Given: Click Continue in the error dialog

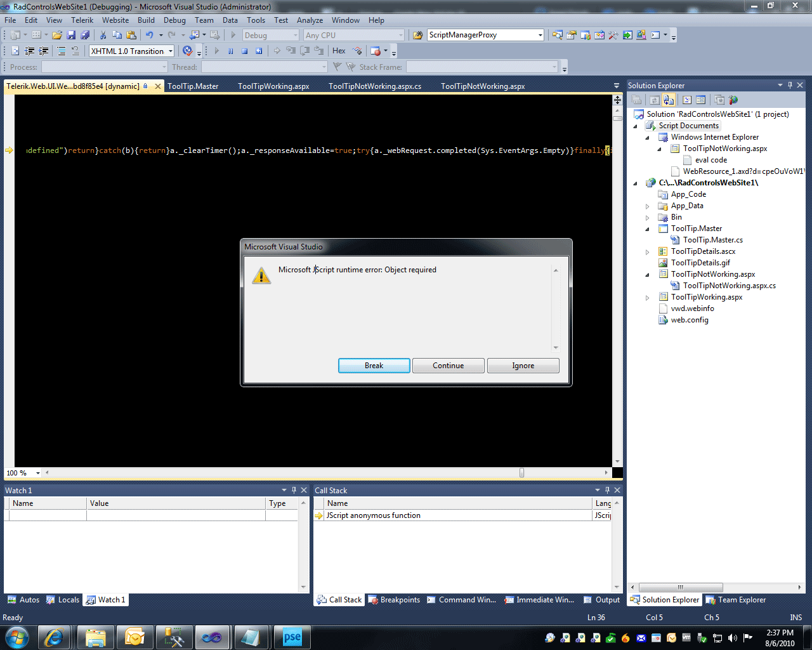Looking at the screenshot, I should click(x=449, y=366).
